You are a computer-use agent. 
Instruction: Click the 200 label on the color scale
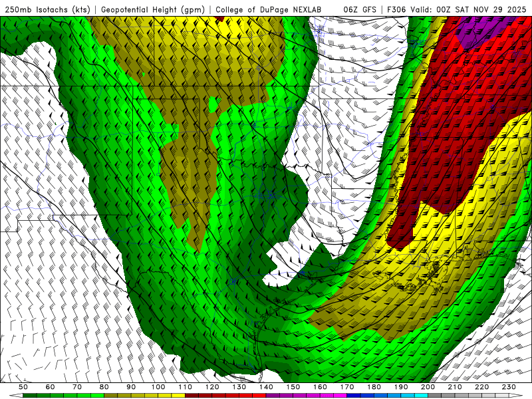[x=428, y=387]
